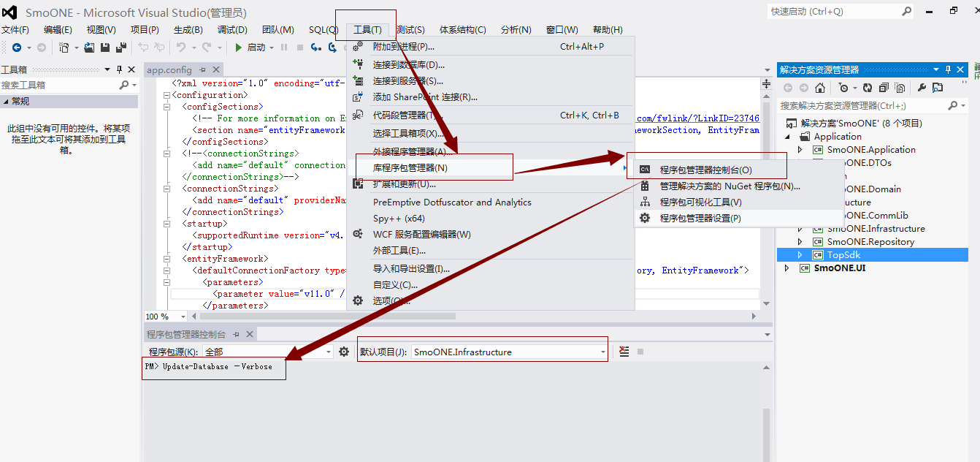Open the 调试(D) menu
The width and height of the screenshot is (980, 462).
pos(232,30)
